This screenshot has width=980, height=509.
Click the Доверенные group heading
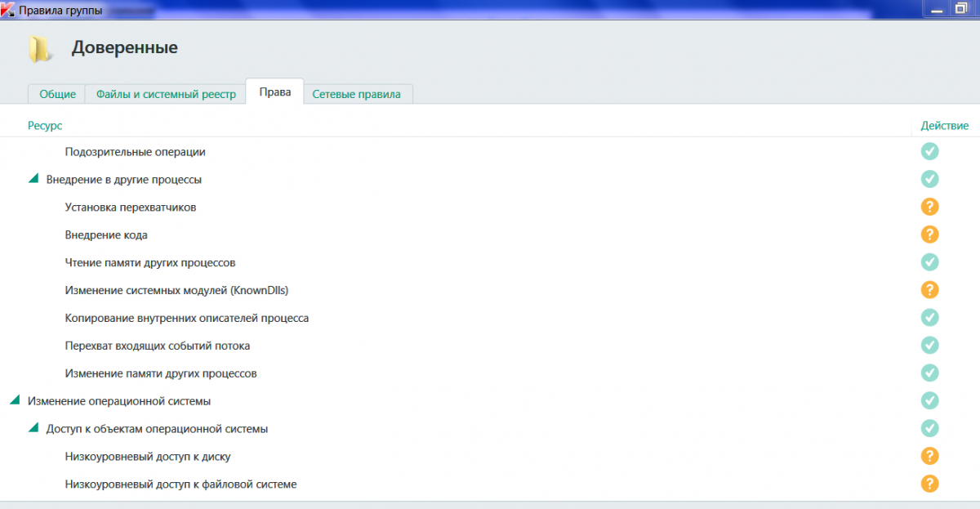click(125, 47)
